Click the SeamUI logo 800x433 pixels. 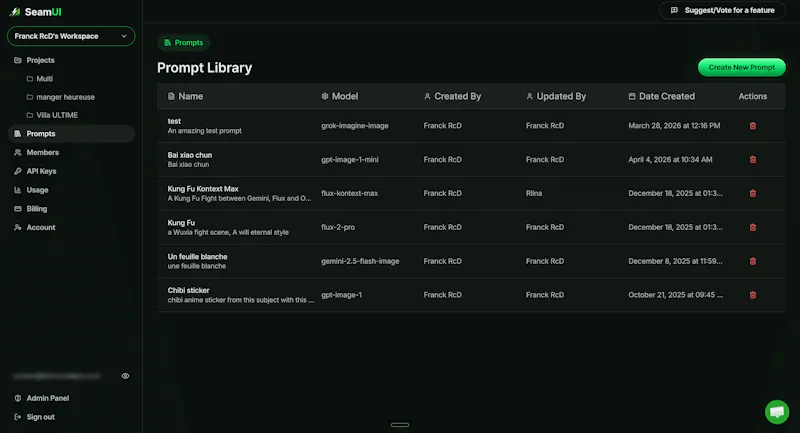pyautogui.click(x=36, y=12)
